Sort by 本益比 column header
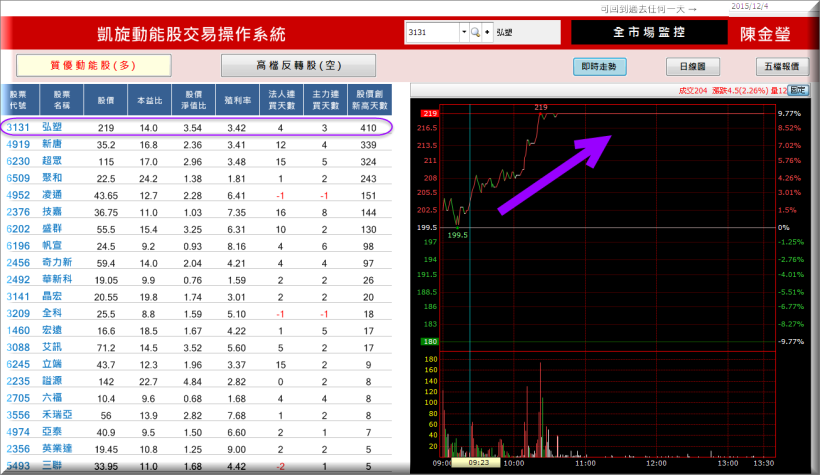 point(149,101)
